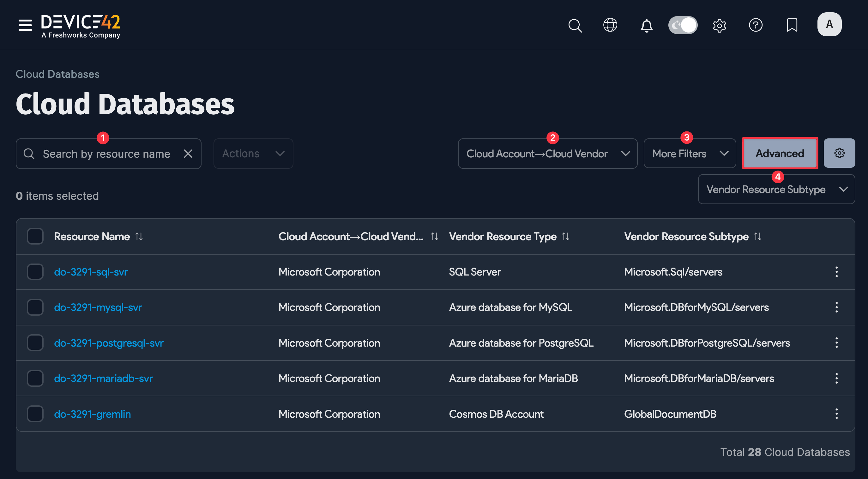This screenshot has height=479, width=868.
Task: Open saved bookmarks icon in the header
Action: pyautogui.click(x=792, y=25)
